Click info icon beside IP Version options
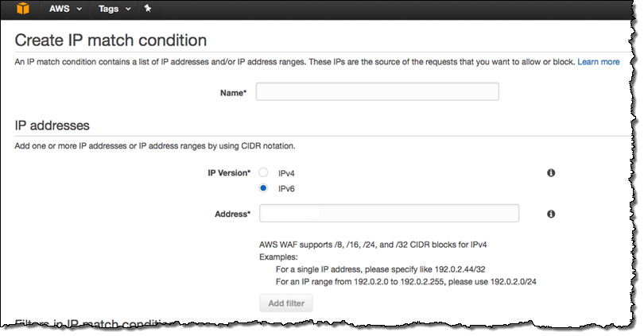 click(x=551, y=172)
